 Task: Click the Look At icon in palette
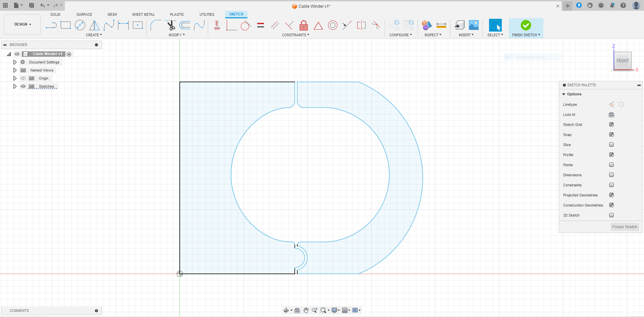611,115
